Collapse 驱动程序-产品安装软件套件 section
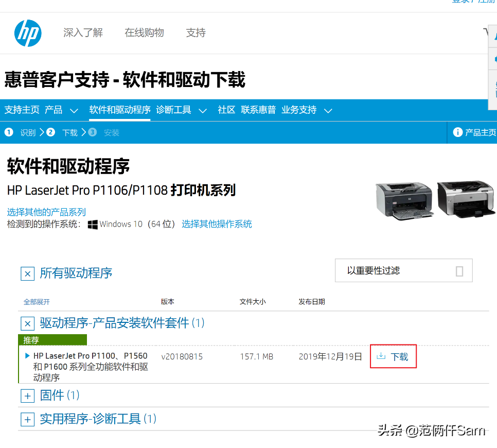This screenshot has height=448, width=497. [28, 323]
